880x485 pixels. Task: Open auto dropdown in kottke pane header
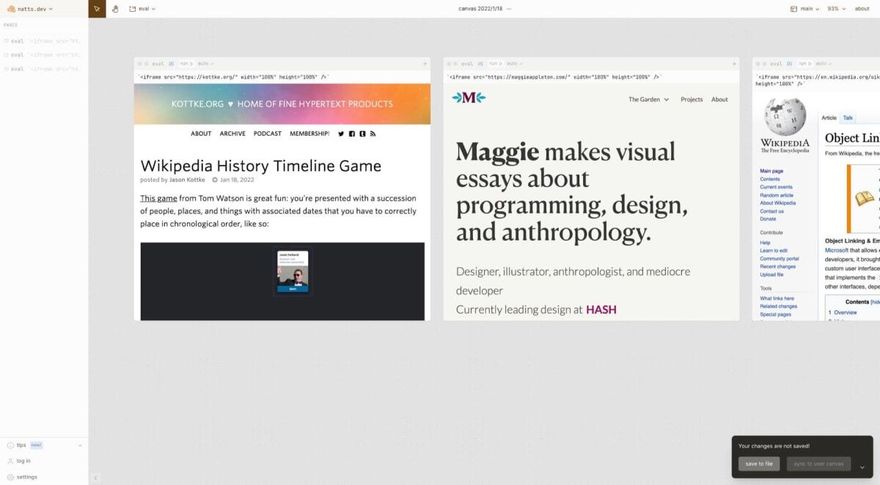point(206,64)
